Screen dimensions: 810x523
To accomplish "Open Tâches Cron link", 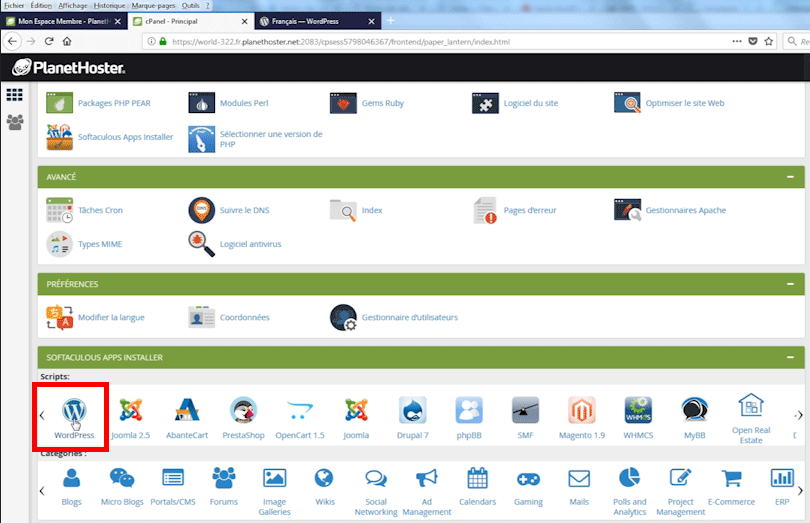I will click(x=100, y=210).
